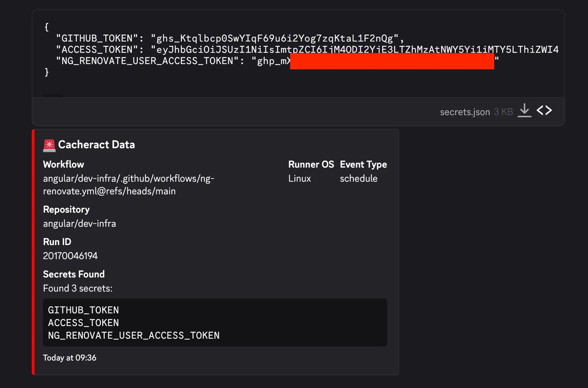Click the downward arrow on the attachment bar

(x=524, y=111)
